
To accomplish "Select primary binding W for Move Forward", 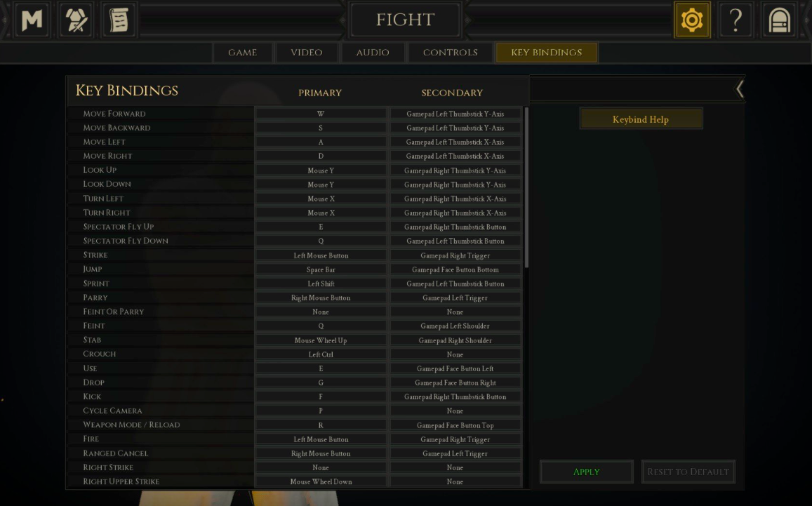I will [x=321, y=114].
